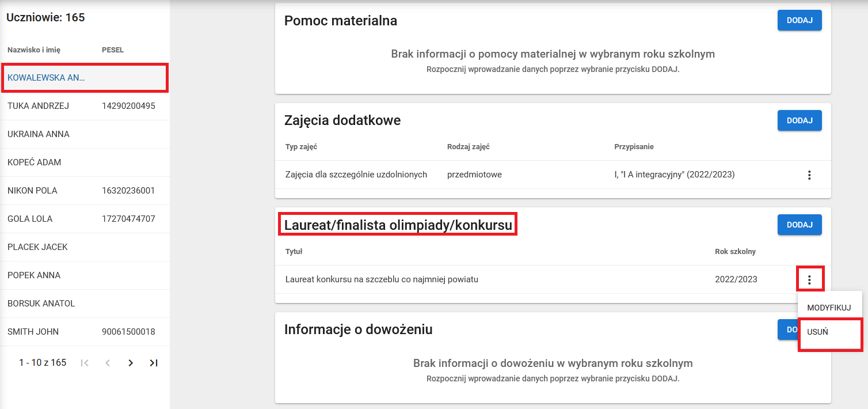Click the Rok szkolny column header
868x409 pixels.
[x=735, y=251]
